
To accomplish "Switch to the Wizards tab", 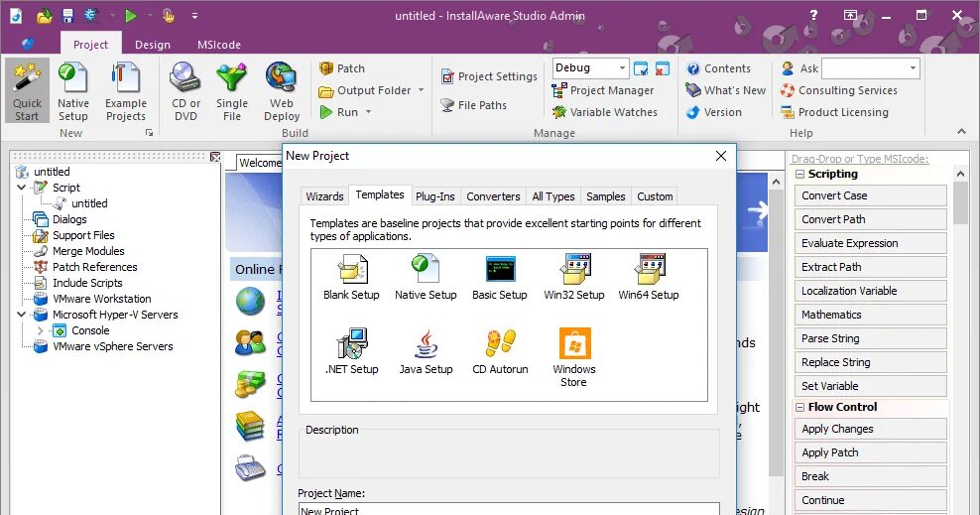I will 324,196.
